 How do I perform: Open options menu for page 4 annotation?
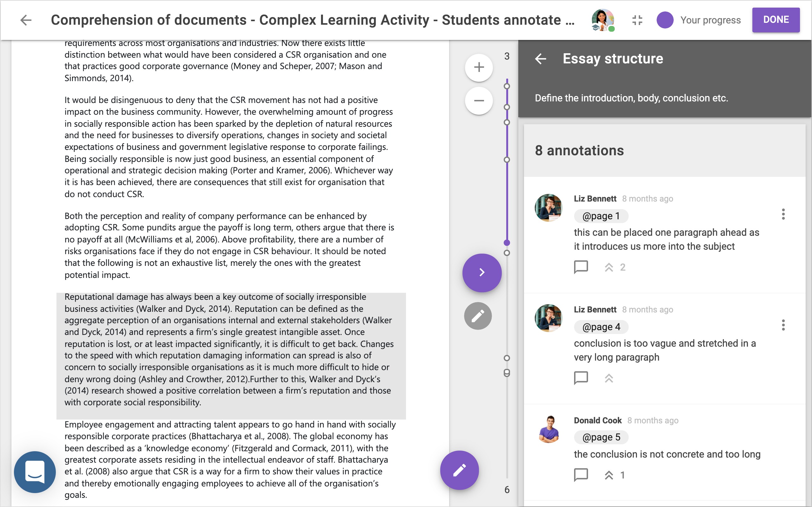point(783,325)
